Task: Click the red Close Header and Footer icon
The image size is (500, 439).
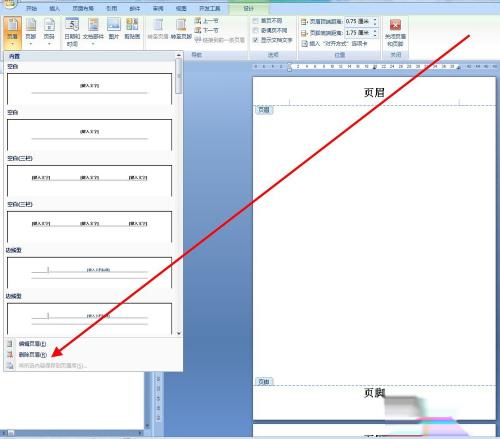Action: tap(395, 32)
